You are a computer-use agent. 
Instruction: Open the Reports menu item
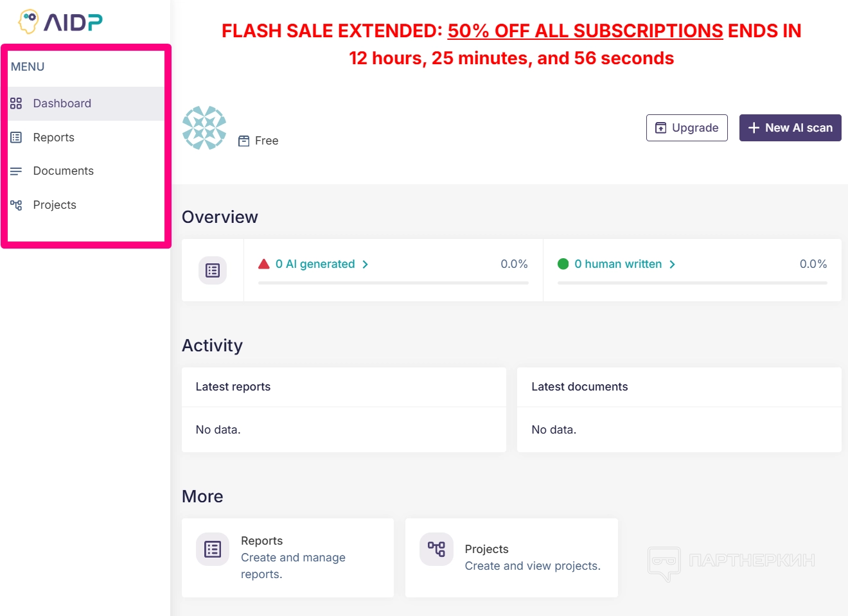click(x=54, y=137)
